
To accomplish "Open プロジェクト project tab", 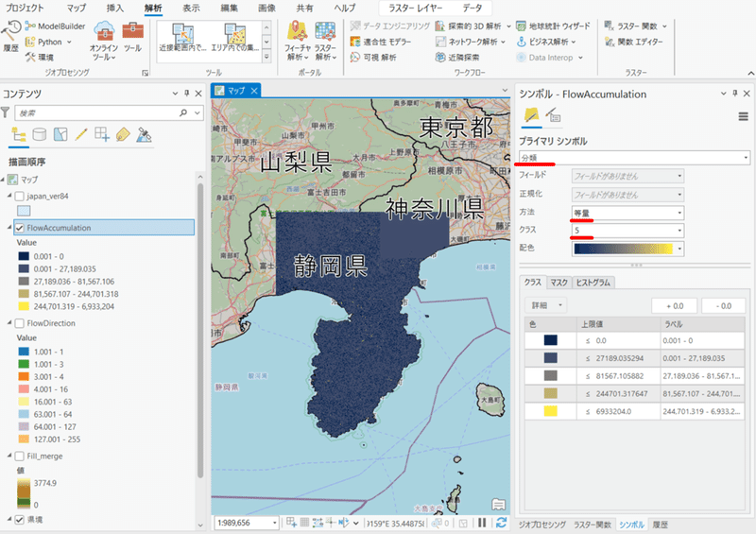I will pyautogui.click(x=25, y=9).
